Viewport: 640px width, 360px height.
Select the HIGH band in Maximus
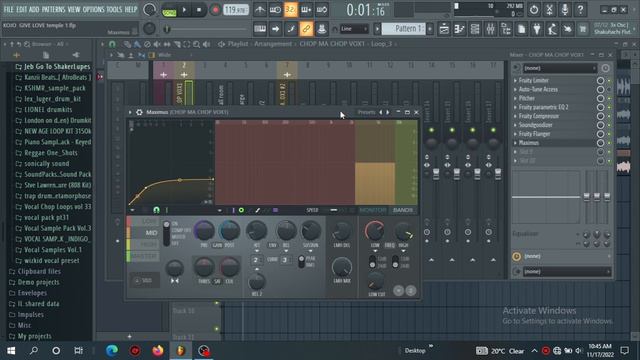(x=144, y=244)
